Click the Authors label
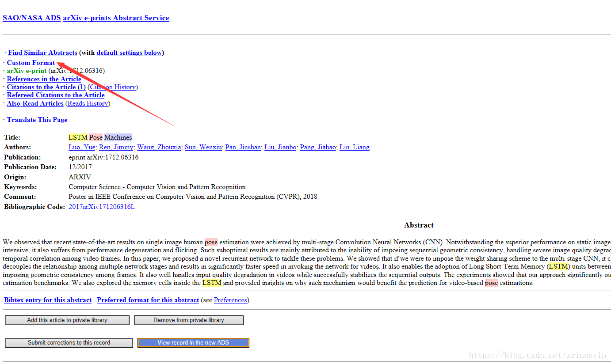This screenshot has height=364, width=611. pos(17,147)
